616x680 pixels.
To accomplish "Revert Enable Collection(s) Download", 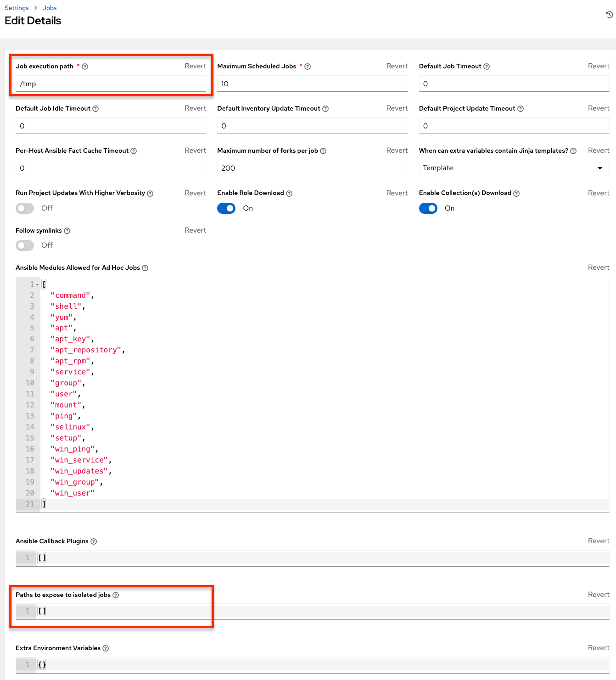I will click(x=599, y=193).
